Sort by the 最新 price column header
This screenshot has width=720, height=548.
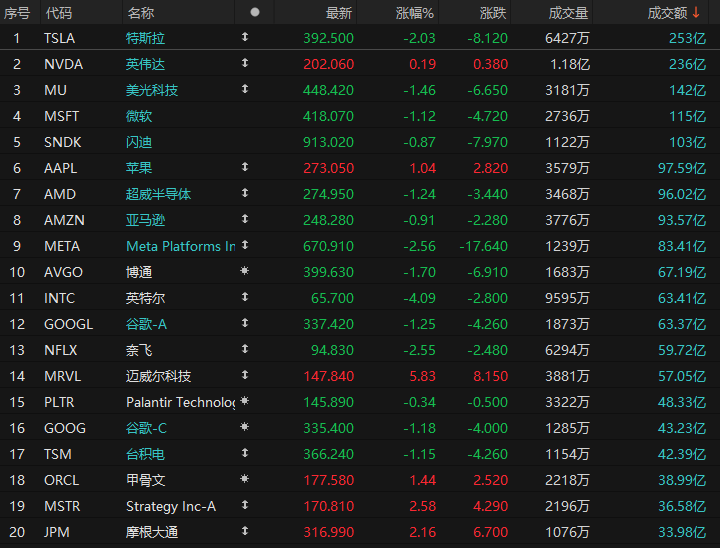pos(339,13)
